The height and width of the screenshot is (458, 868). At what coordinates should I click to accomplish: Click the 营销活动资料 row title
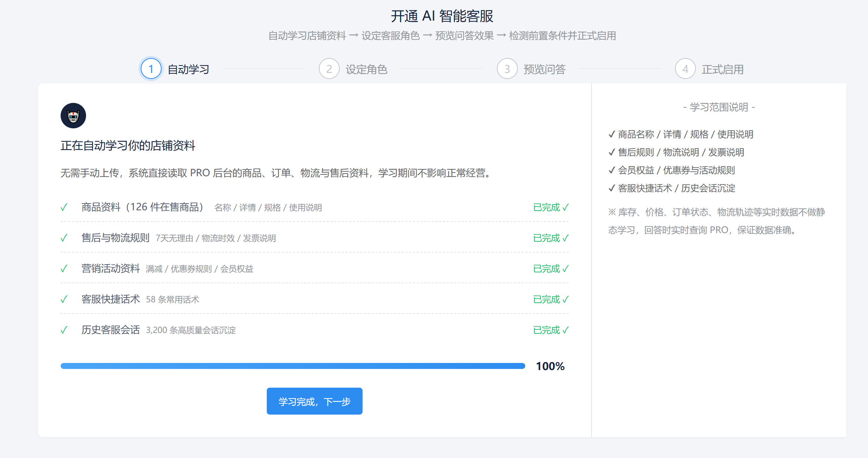coord(111,268)
